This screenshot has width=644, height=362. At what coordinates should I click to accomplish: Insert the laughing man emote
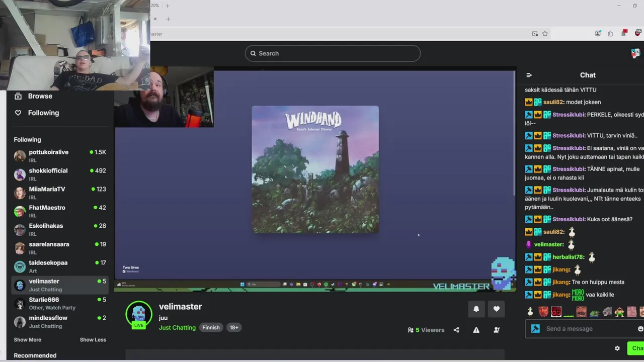[581, 312]
